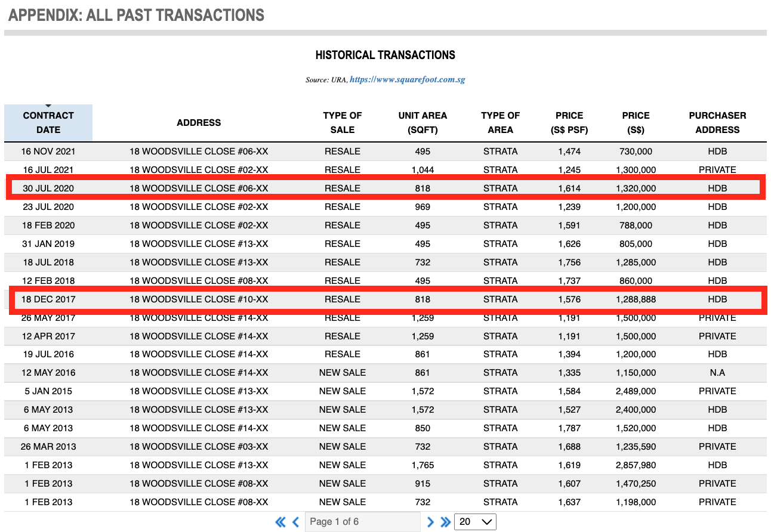771x532 pixels.
Task: Select the 18 DEC 2017 date cell
Action: pos(48,299)
